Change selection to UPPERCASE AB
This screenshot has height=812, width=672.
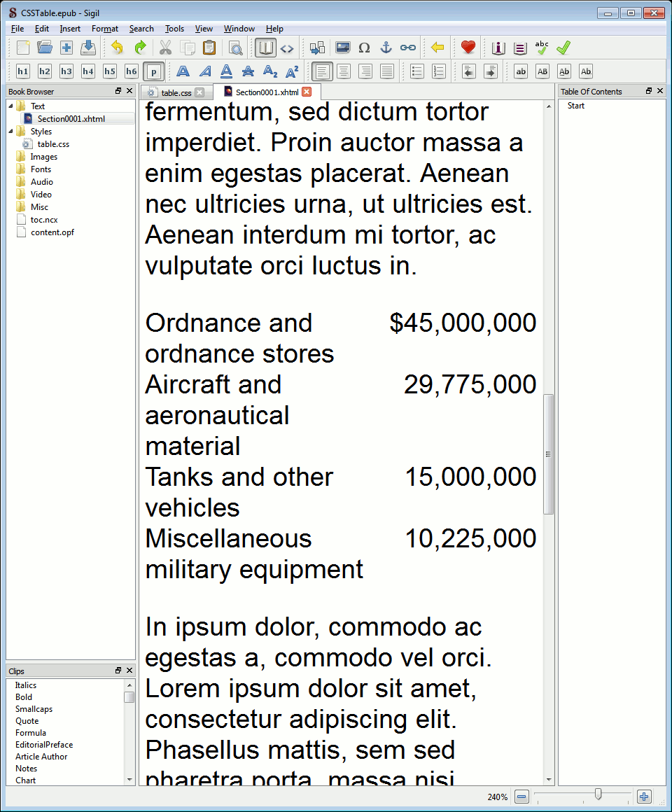(x=542, y=71)
